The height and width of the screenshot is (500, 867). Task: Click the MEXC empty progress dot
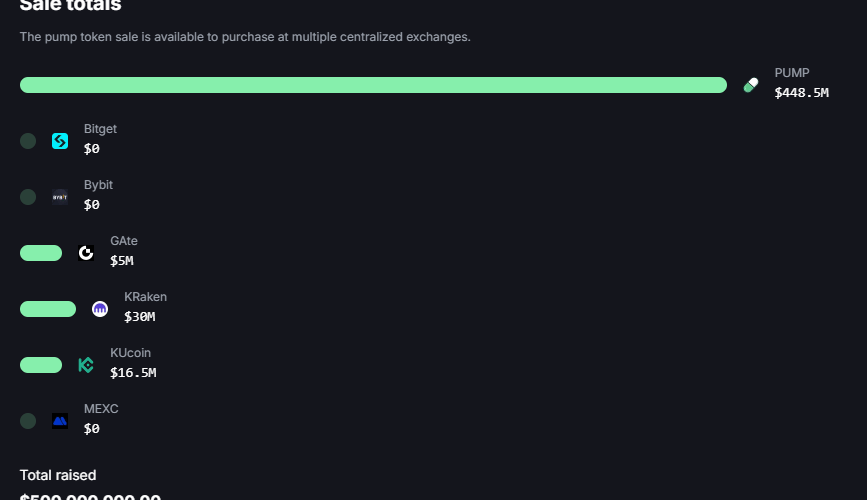tap(28, 421)
